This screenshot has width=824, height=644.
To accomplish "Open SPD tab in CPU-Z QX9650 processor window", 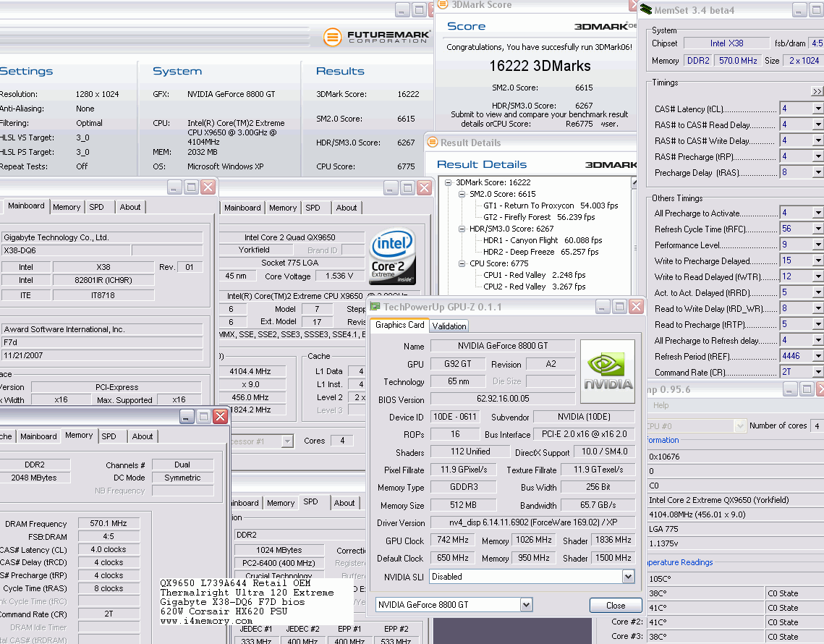I will click(x=313, y=208).
